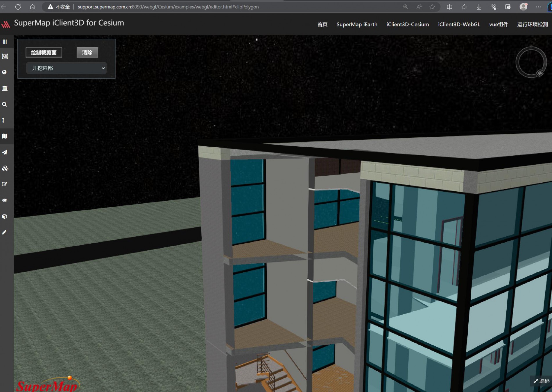Open the browser profile avatar
This screenshot has width=552, height=392.
(523, 7)
